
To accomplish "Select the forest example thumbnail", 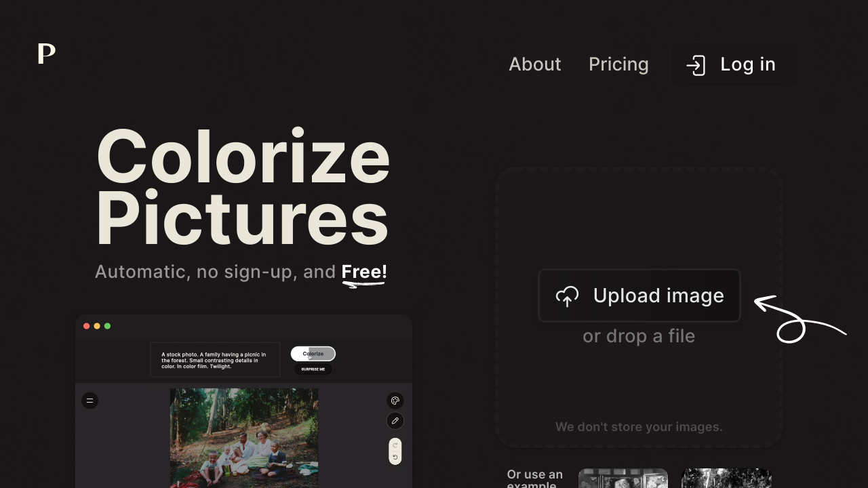I will click(726, 478).
